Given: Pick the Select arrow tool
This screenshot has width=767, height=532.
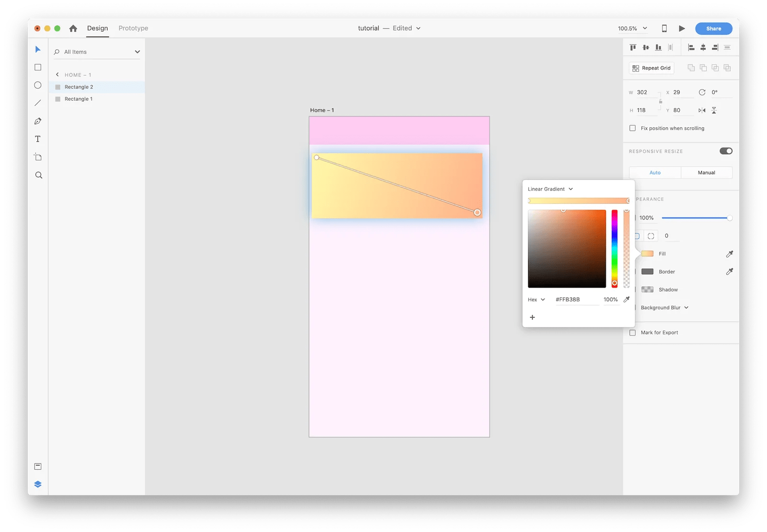Looking at the screenshot, I should click(x=38, y=49).
